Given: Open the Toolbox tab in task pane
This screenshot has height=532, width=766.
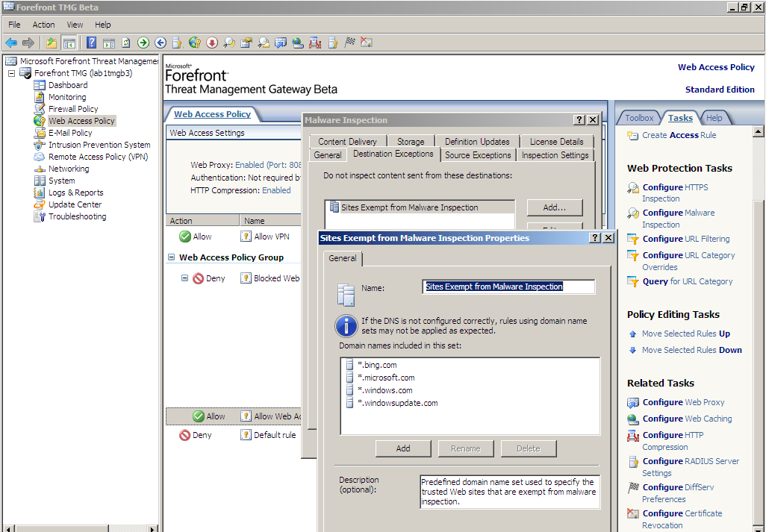Looking at the screenshot, I should click(x=639, y=118).
